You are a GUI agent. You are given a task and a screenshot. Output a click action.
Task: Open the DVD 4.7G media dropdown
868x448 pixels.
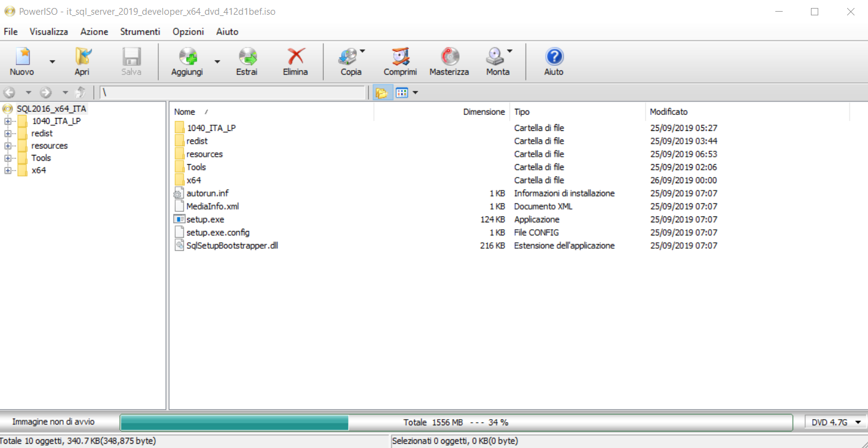pos(835,422)
